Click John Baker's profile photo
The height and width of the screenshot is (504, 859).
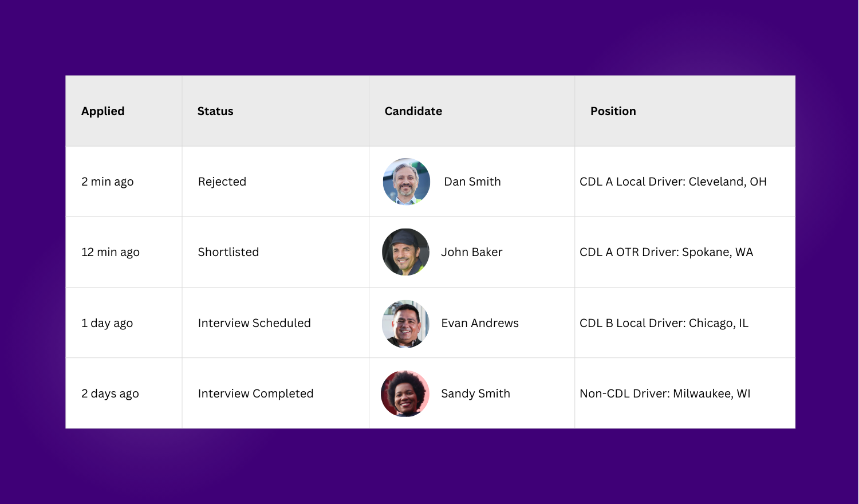coord(405,252)
